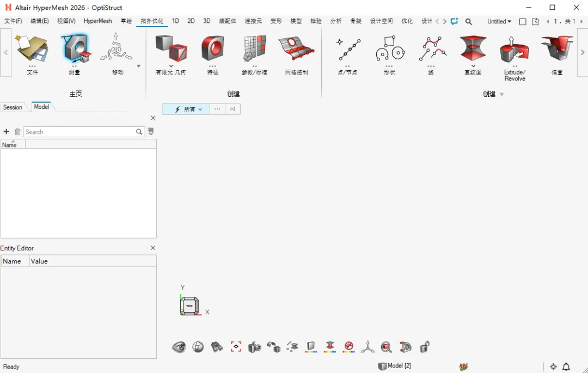Screen dimensions: 588x373
Task: Click the trash delete icon in browser
Action: coord(17,132)
